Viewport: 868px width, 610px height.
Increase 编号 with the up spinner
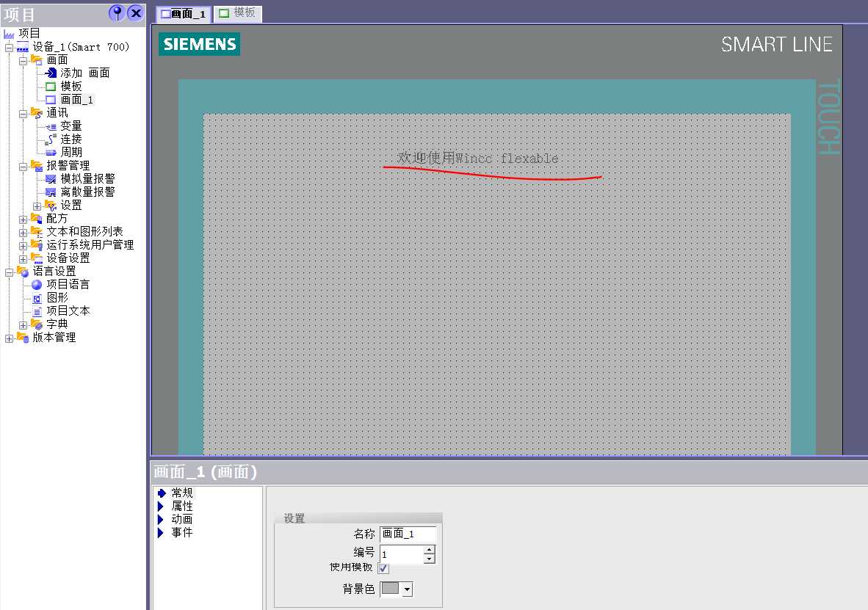429,550
